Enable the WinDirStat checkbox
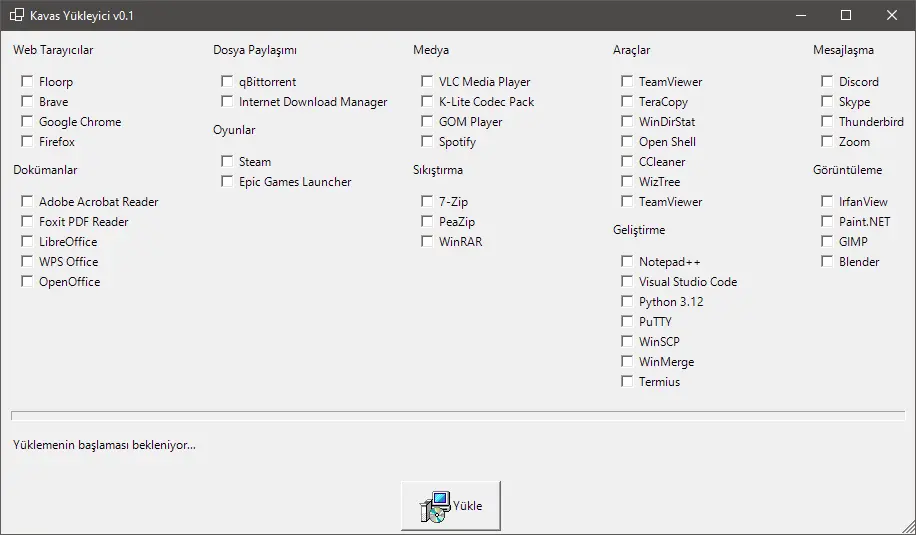The image size is (916, 535). (x=627, y=121)
